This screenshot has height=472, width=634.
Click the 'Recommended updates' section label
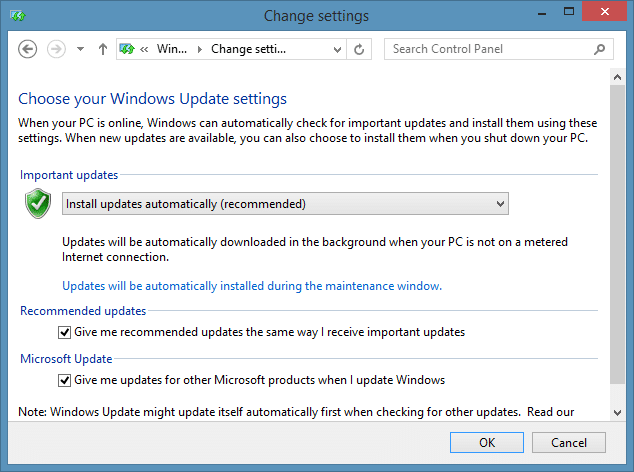click(83, 311)
